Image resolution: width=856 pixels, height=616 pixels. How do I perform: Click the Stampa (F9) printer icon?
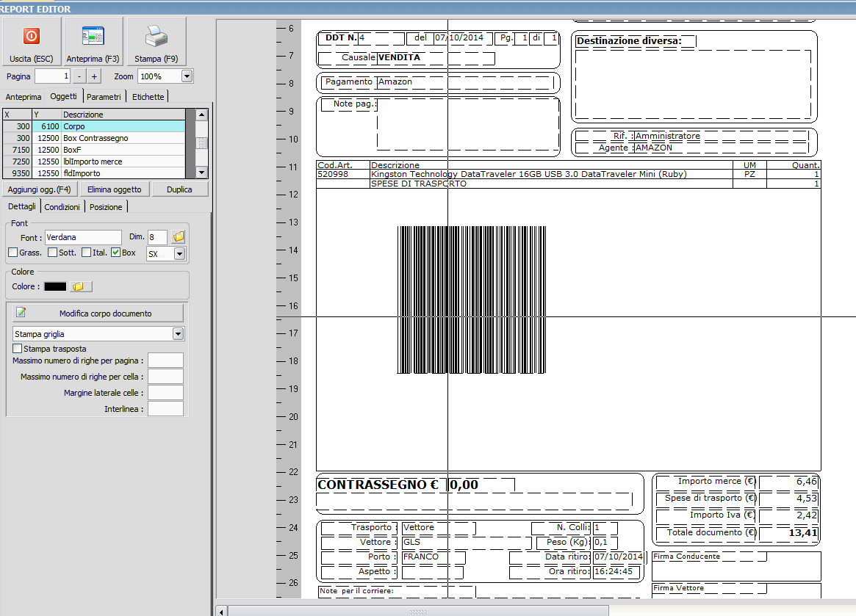[156, 36]
